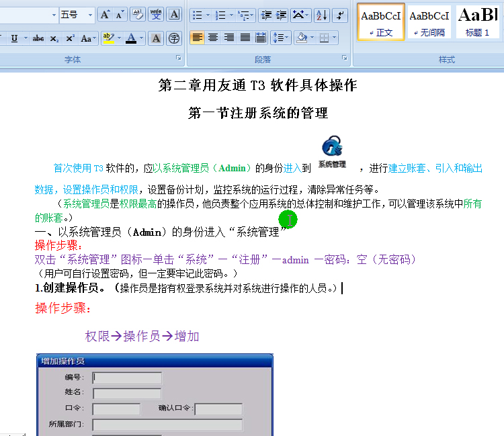Toggle Align Text Left
Screen dimensions: 504x436
[x=197, y=38]
